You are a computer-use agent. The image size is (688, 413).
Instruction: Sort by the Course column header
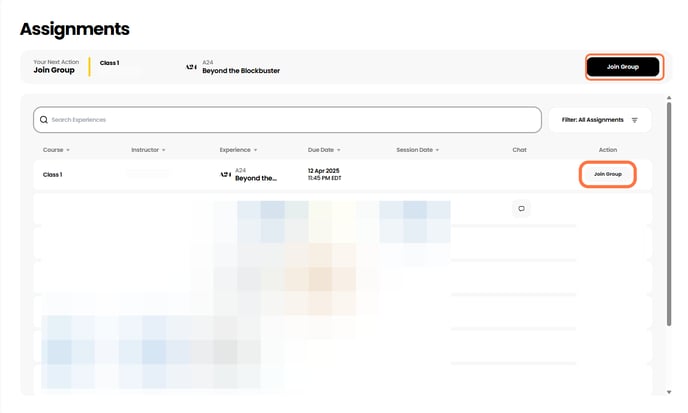pyautogui.click(x=56, y=150)
